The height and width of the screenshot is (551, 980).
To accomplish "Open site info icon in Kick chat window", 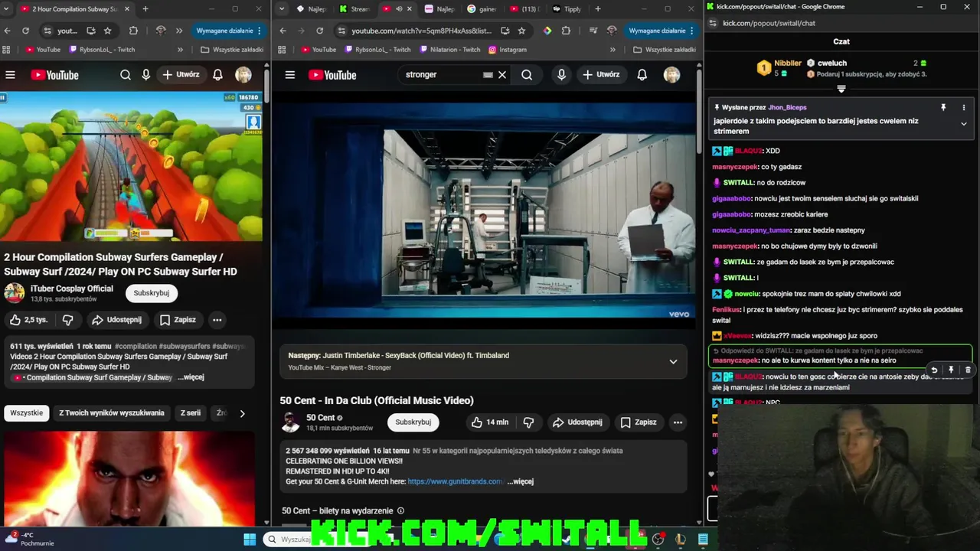I will 713,24.
